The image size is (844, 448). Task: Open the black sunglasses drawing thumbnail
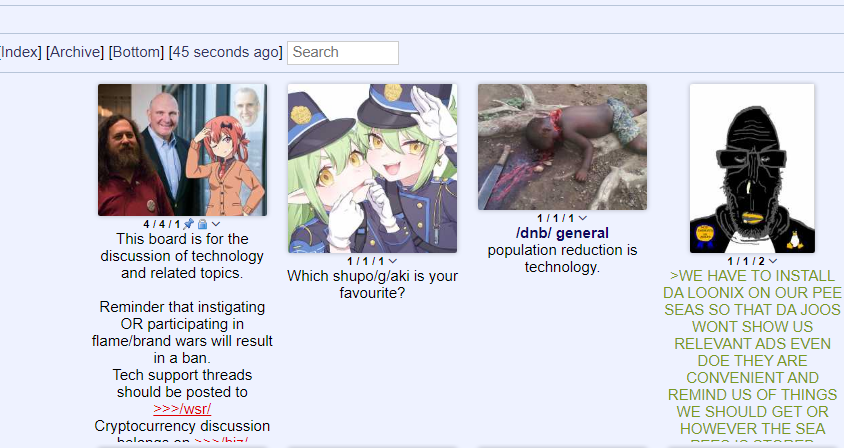coord(752,168)
